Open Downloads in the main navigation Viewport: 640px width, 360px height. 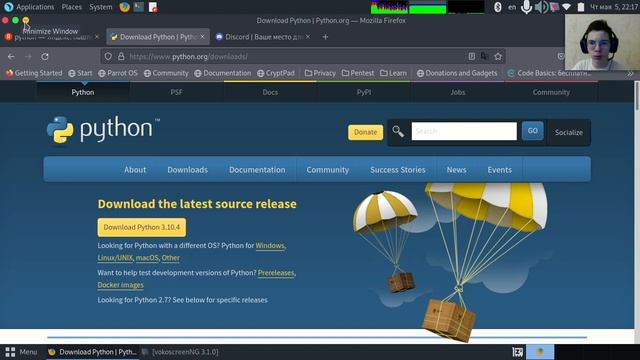coord(187,169)
